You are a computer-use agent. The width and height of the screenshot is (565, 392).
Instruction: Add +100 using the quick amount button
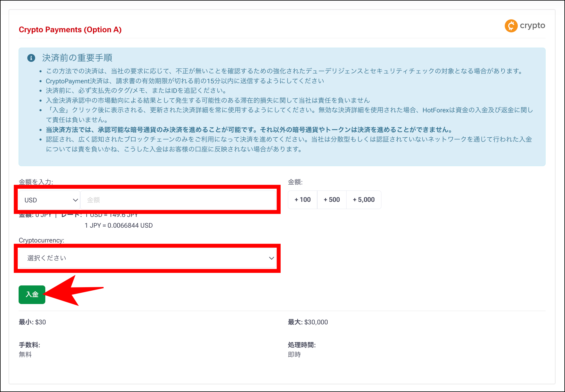(302, 199)
